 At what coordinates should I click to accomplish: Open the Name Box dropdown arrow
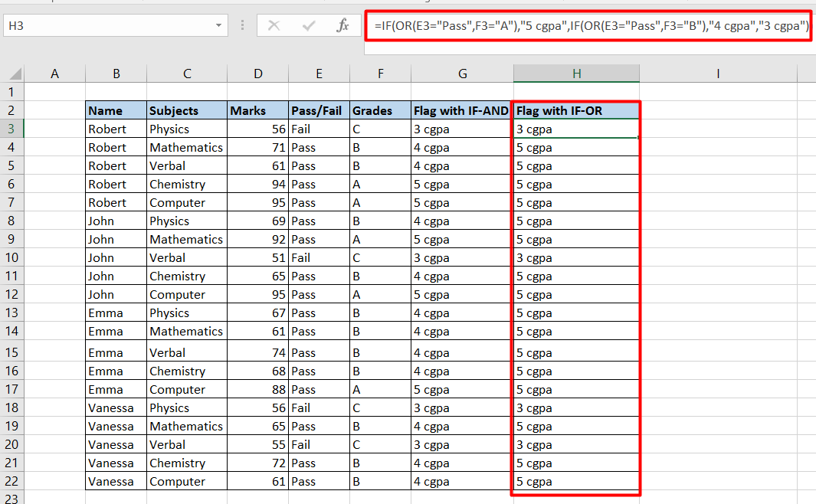coord(218,25)
